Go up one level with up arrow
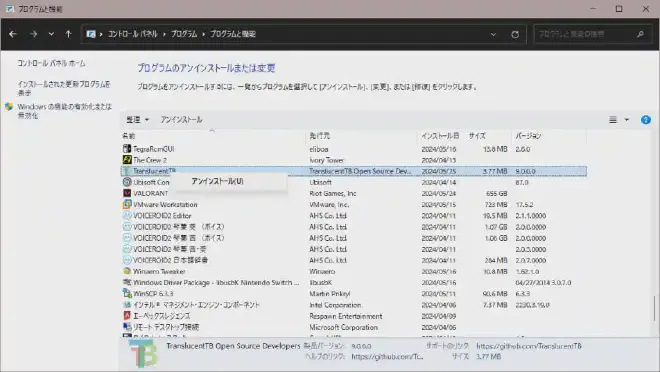 point(68,34)
